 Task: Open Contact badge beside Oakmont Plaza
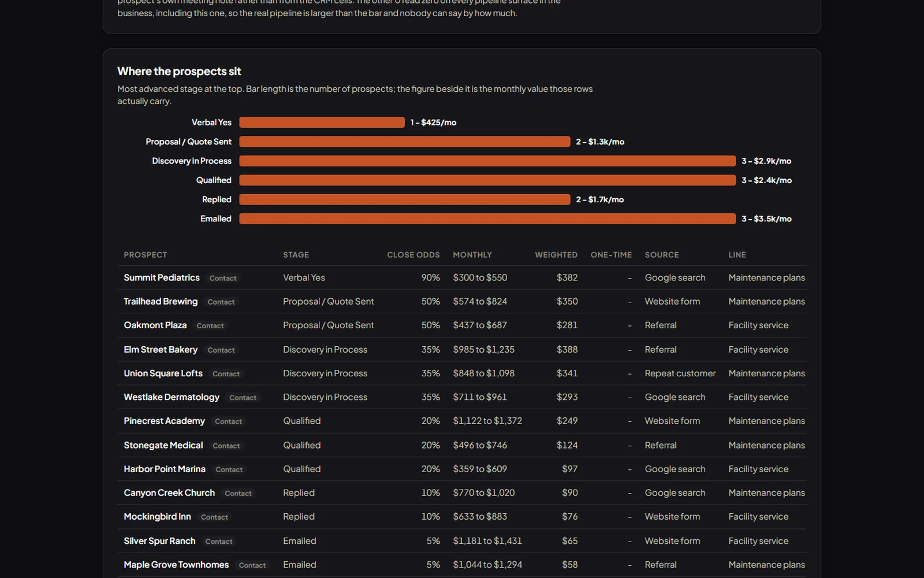[210, 325]
